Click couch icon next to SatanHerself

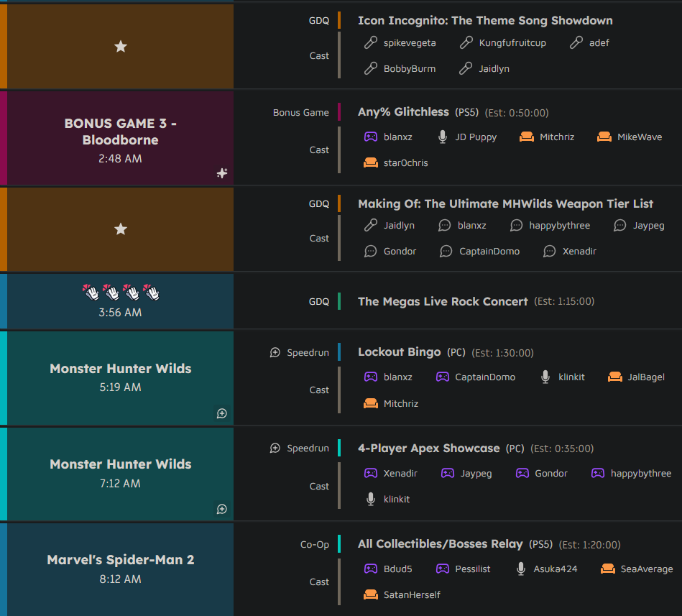(371, 594)
